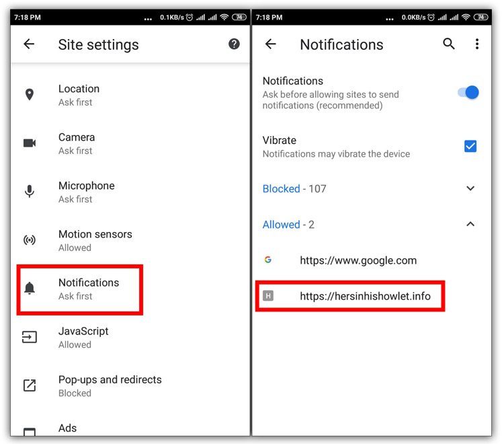Viewport: 504px width, 444px height.
Task: Tap the Wi-Fi icon in the left status bar
Action: 224,17
